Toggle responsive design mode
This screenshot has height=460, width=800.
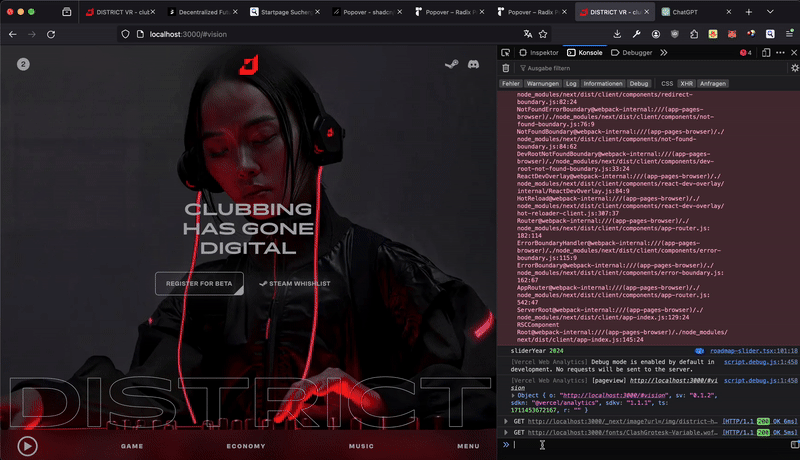pos(768,52)
